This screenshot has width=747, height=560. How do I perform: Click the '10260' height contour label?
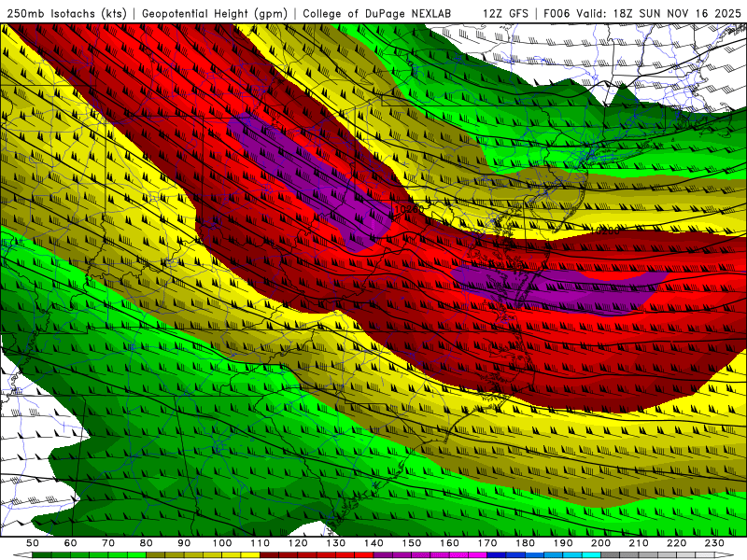[409, 209]
